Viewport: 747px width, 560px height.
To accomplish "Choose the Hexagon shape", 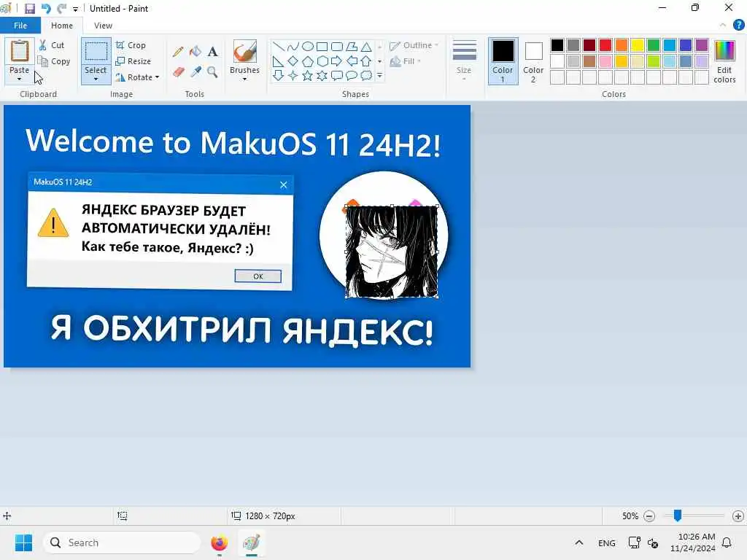I will coord(322,61).
